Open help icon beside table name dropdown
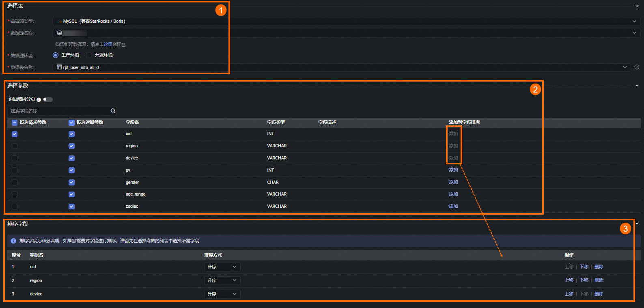This screenshot has height=308, width=644. [637, 67]
